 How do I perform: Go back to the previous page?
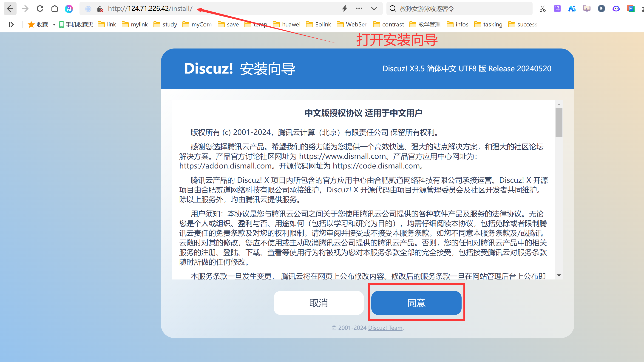pos(10,9)
